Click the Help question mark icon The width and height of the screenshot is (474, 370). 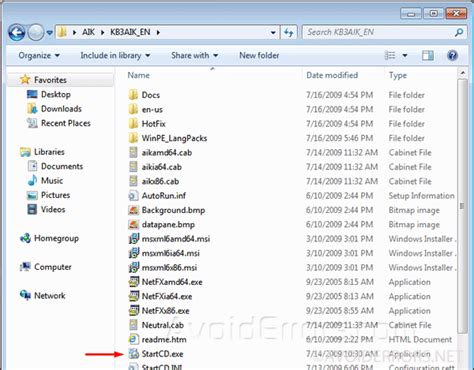[x=452, y=56]
